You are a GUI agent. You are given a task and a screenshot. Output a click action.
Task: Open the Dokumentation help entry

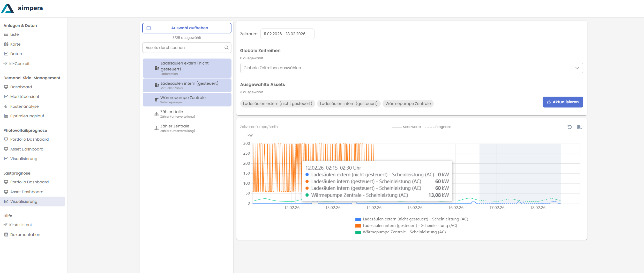point(25,235)
